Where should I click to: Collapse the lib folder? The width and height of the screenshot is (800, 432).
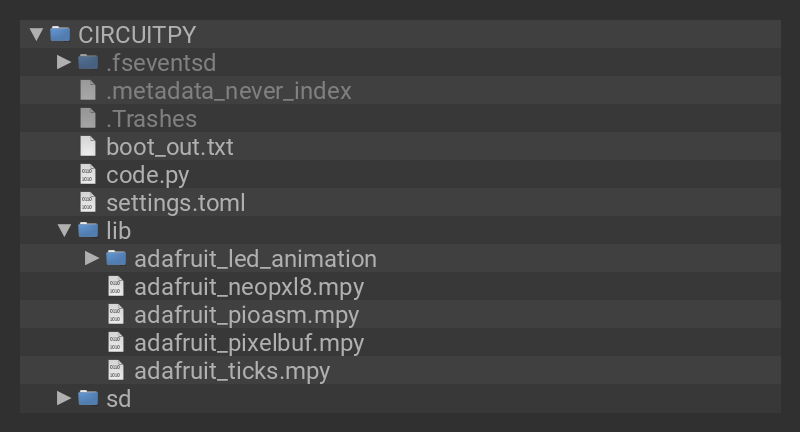point(64,230)
